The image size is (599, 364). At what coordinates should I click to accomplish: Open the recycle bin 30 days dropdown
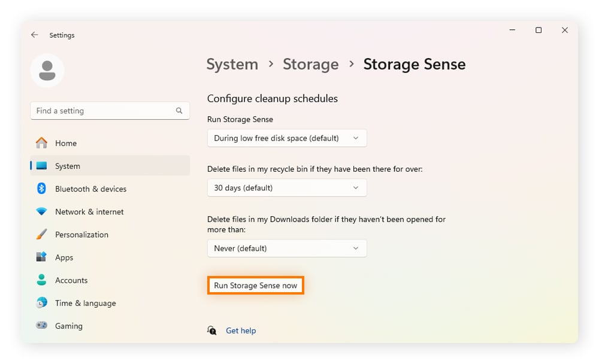pos(287,188)
